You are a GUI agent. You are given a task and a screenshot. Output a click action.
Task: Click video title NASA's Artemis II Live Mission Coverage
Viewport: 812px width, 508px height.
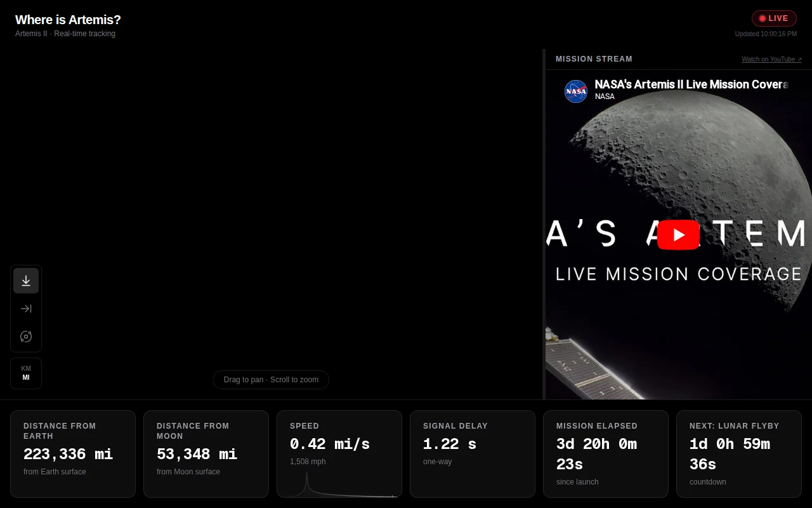point(691,84)
